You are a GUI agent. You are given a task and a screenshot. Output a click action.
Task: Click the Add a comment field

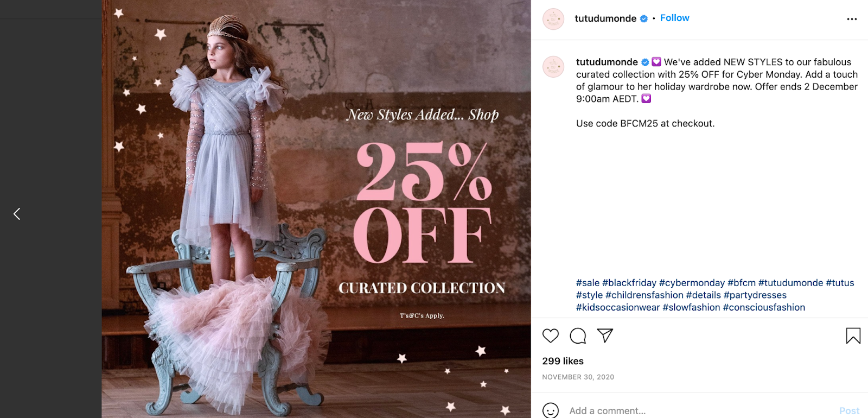tap(700, 411)
